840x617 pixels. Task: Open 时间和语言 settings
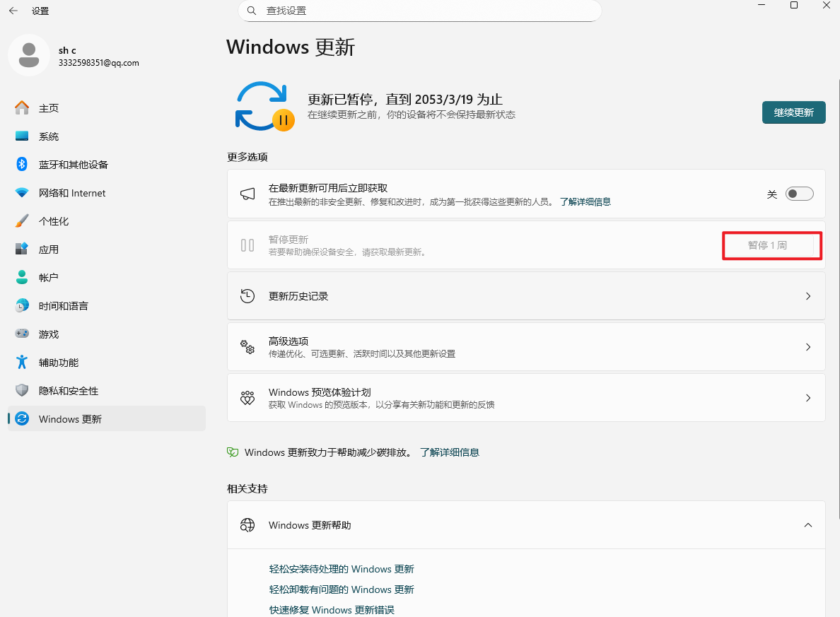pyautogui.click(x=107, y=306)
